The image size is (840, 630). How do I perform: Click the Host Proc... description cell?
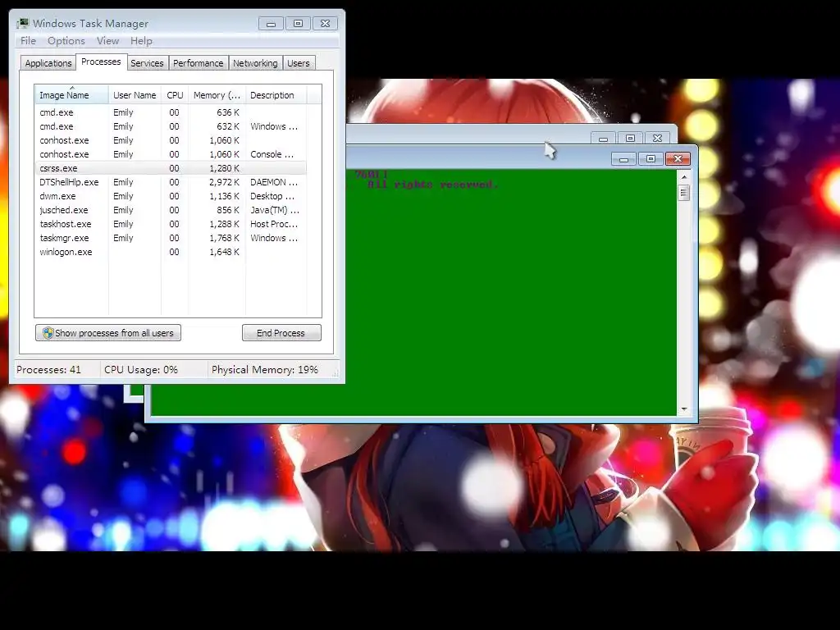pos(274,224)
